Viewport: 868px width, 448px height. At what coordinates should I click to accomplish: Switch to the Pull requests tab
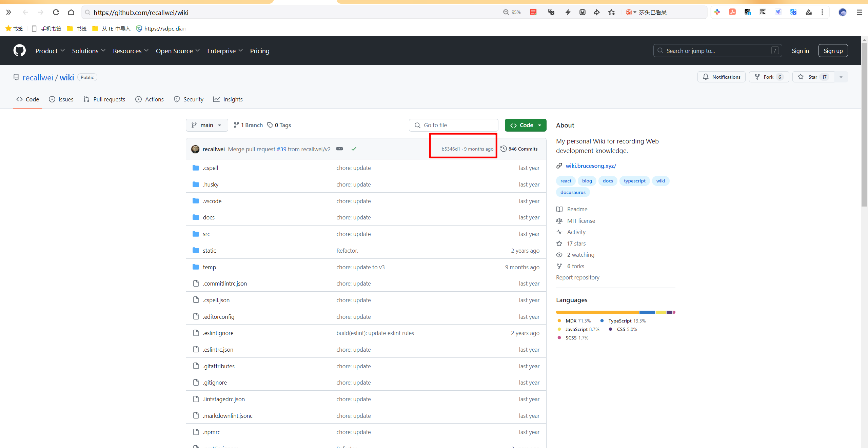click(104, 99)
